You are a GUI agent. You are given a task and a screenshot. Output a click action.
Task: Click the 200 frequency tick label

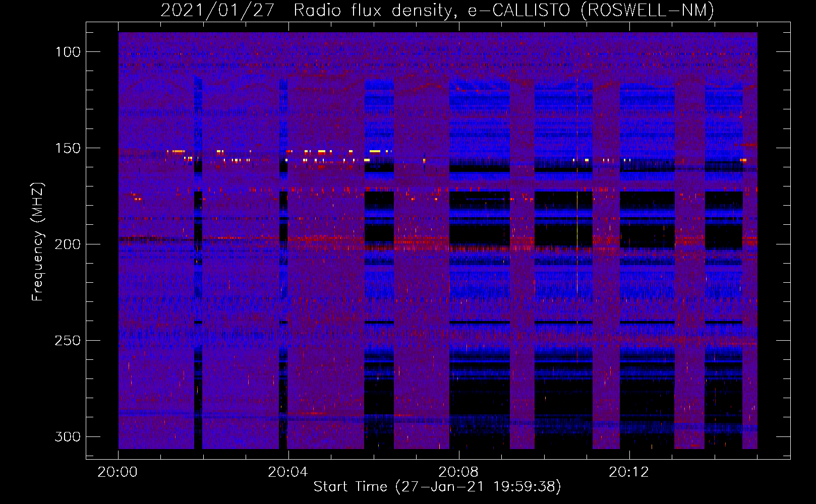pos(68,244)
